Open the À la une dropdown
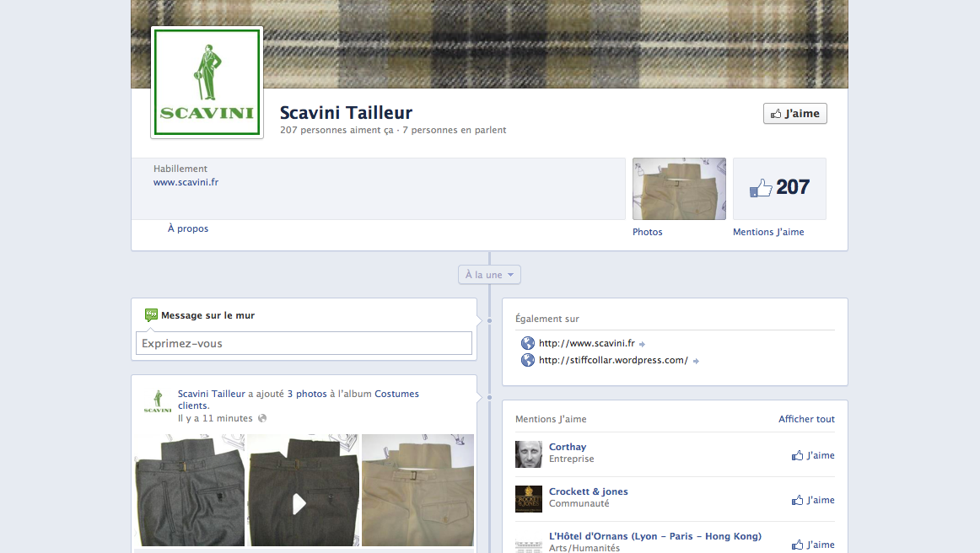Image resolution: width=980 pixels, height=553 pixels. click(489, 275)
